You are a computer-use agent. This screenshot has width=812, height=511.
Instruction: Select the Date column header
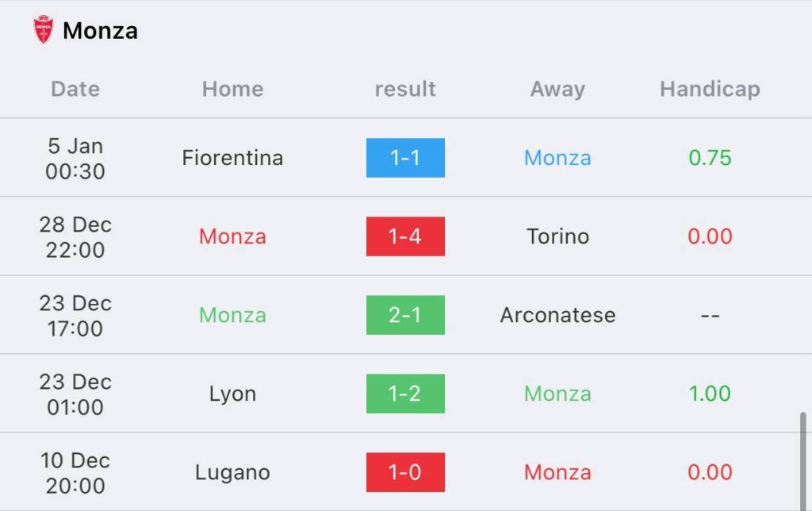click(x=75, y=89)
